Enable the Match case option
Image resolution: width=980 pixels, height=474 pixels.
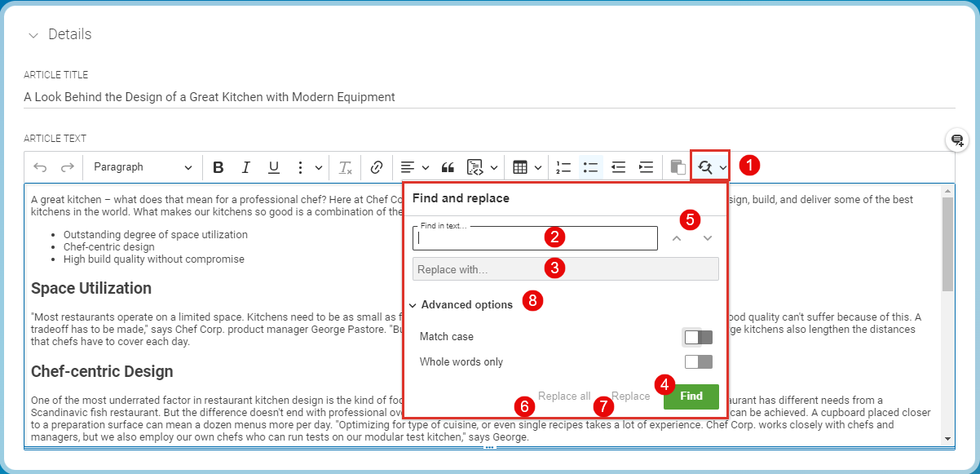[x=697, y=336]
